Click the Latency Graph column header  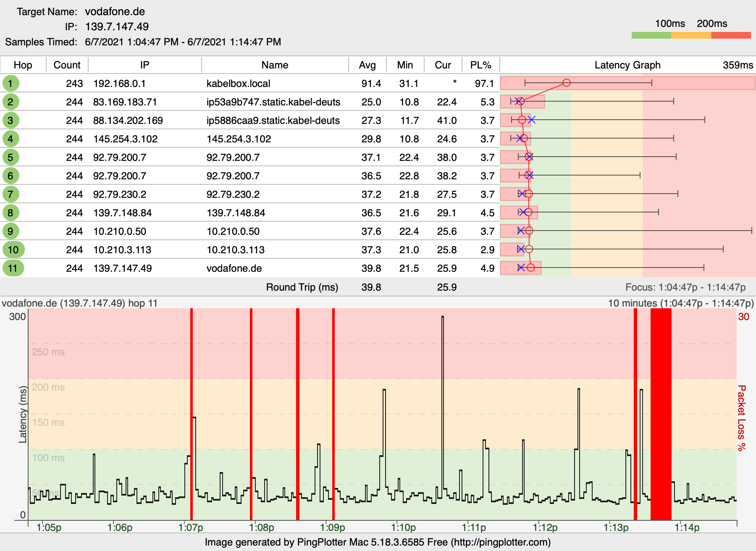(627, 65)
